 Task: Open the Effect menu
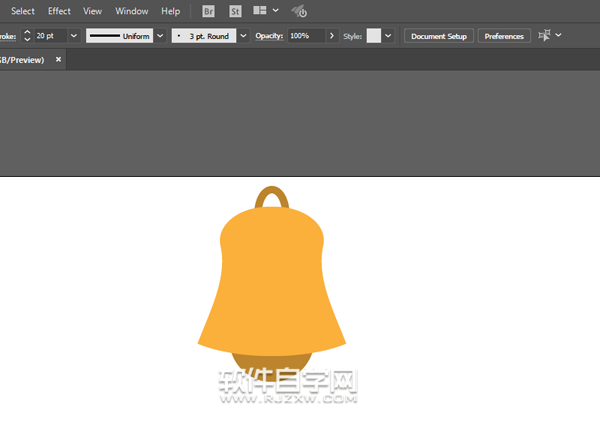click(60, 11)
